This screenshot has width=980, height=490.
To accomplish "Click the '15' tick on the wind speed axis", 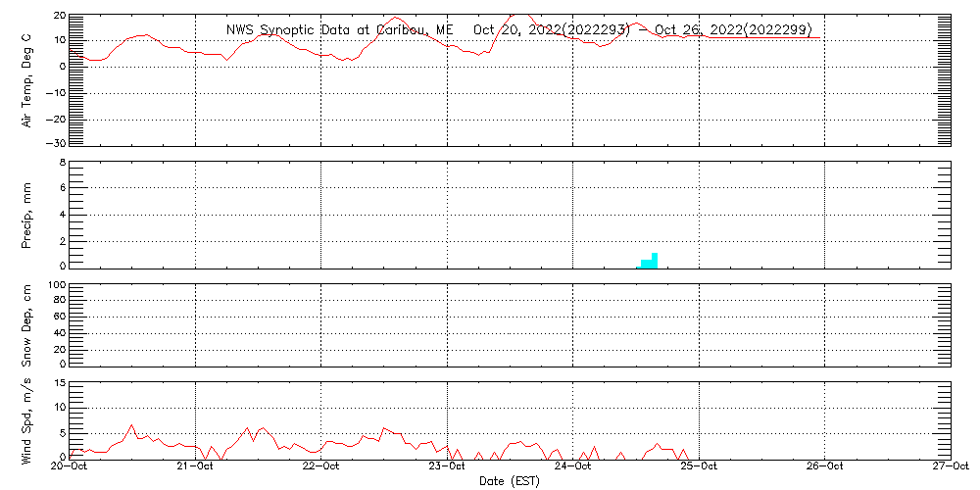I will coord(58,383).
